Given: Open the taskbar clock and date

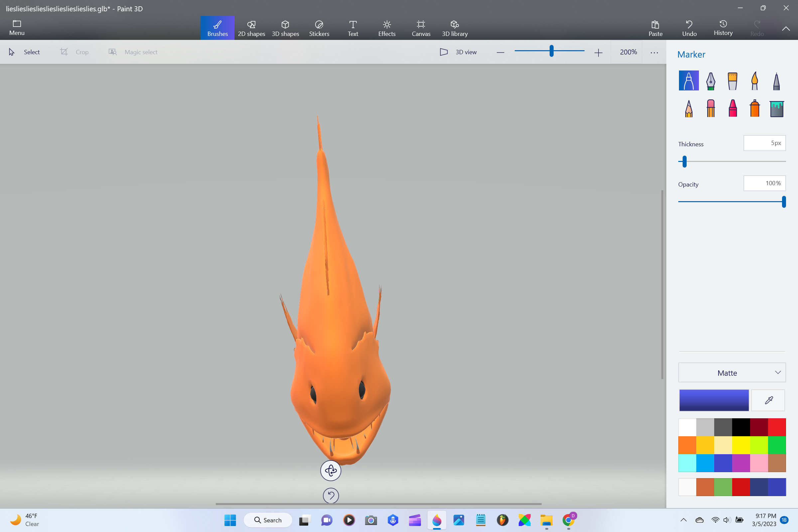Looking at the screenshot, I should 764,520.
